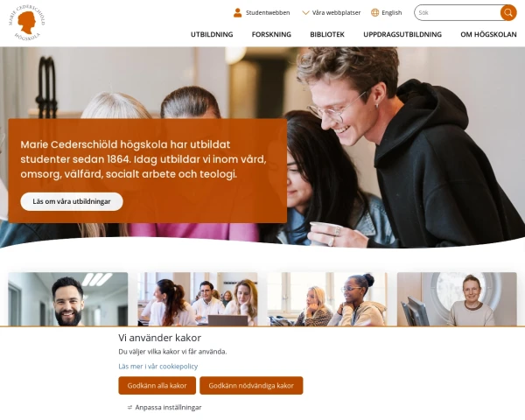Focus the Sök search input field
The width and height of the screenshot is (525, 420).
(458, 13)
